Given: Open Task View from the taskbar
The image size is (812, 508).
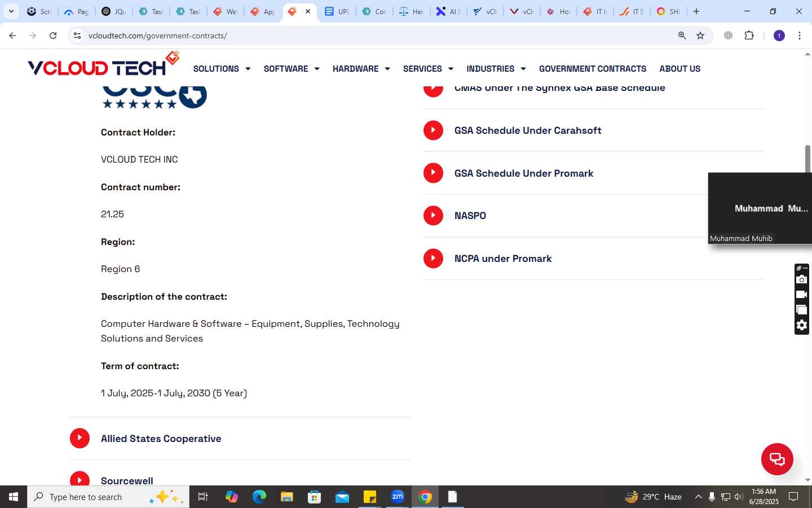Looking at the screenshot, I should pos(203,497).
